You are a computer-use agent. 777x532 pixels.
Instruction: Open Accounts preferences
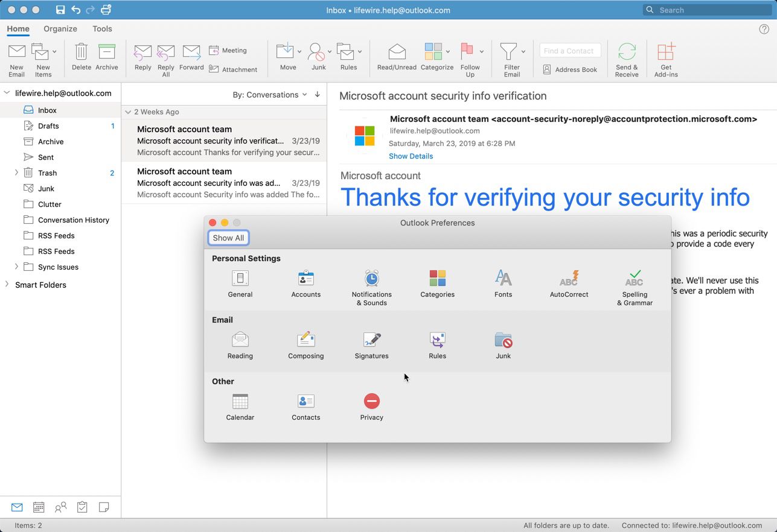click(305, 283)
